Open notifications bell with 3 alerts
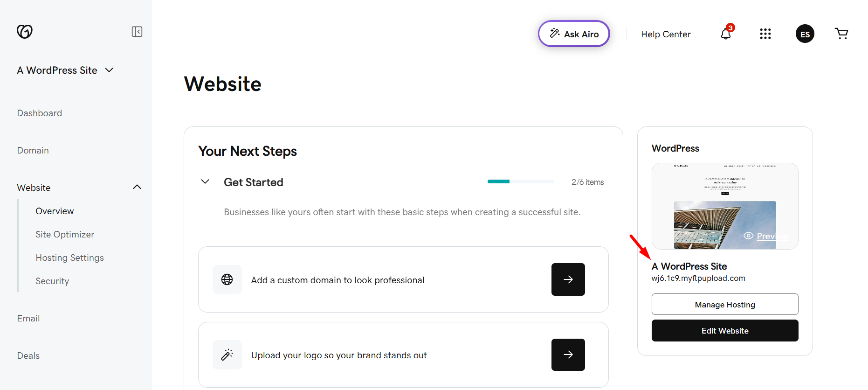Viewport: 868px width, 390px height. pyautogui.click(x=726, y=34)
